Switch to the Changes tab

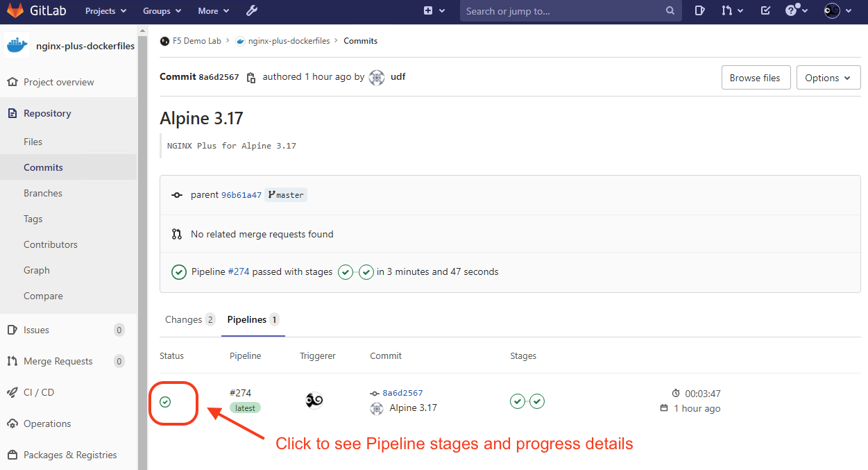coord(190,320)
